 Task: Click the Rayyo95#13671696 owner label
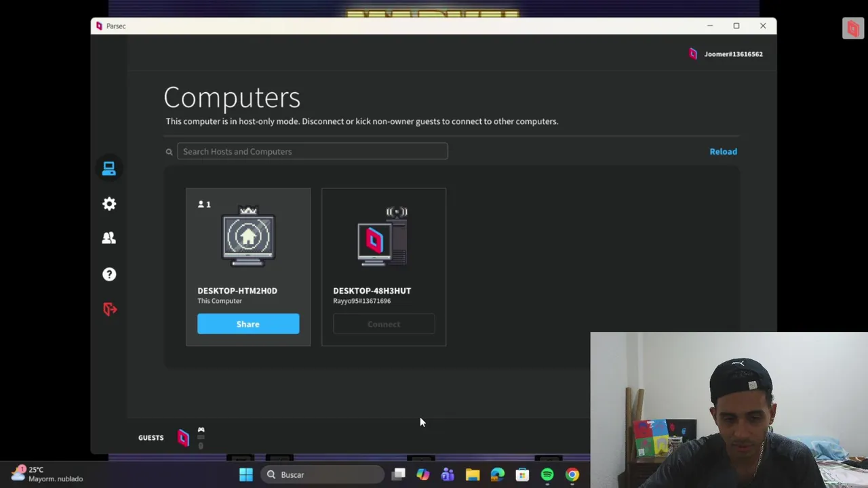(x=361, y=301)
